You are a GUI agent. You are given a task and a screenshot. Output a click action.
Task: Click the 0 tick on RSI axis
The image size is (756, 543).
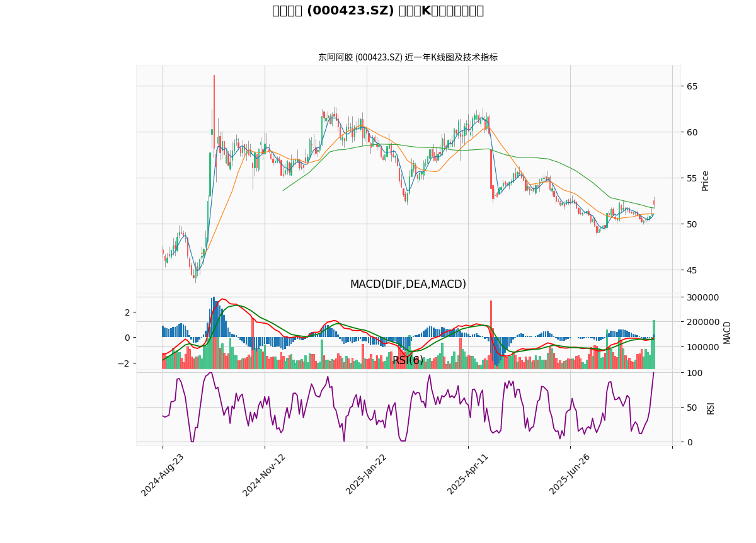coord(690,442)
